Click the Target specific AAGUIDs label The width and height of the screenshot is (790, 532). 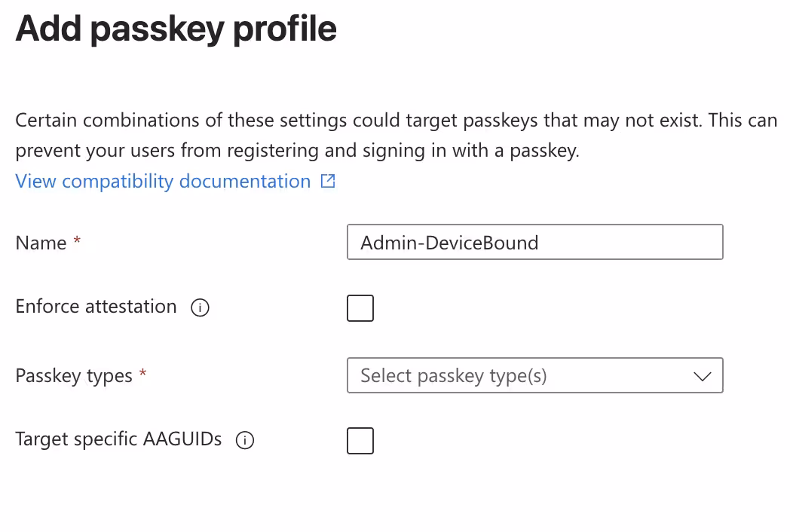pyautogui.click(x=118, y=439)
